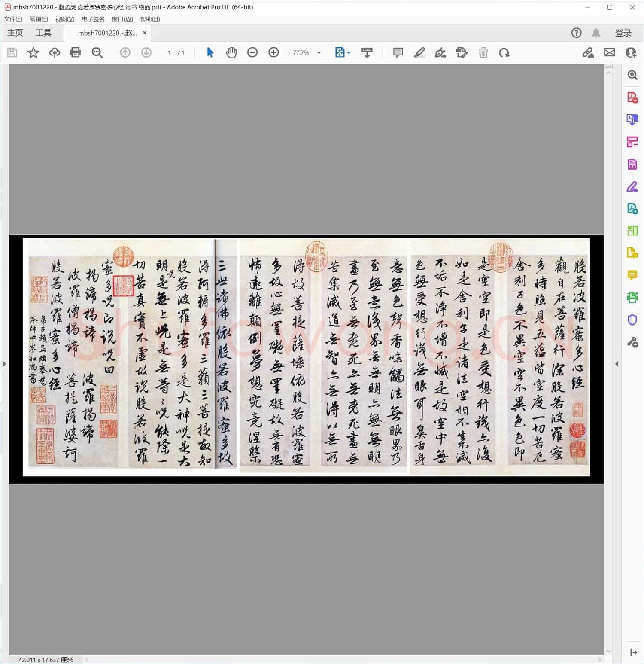Zoom out of the document
The width and height of the screenshot is (644, 664).
(252, 52)
